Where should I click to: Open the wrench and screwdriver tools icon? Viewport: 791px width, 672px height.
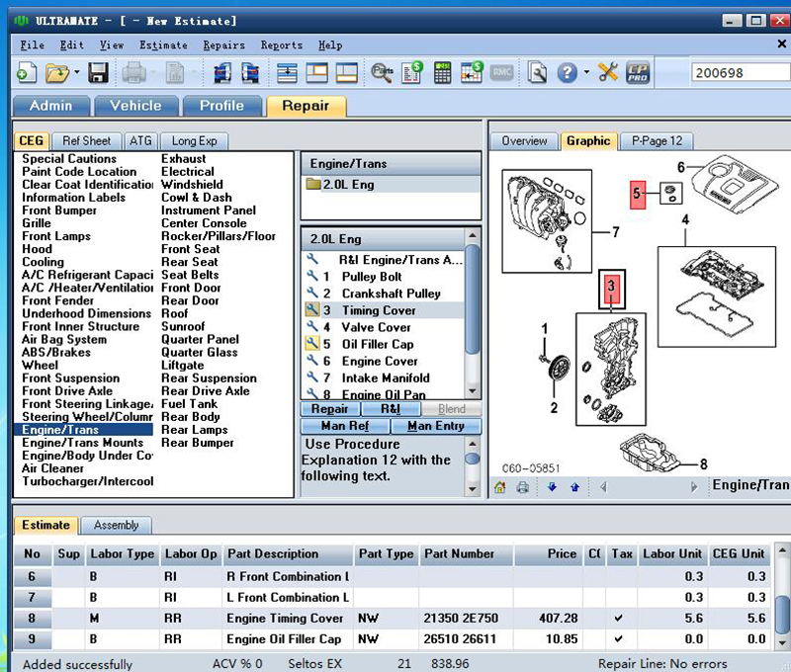[608, 72]
